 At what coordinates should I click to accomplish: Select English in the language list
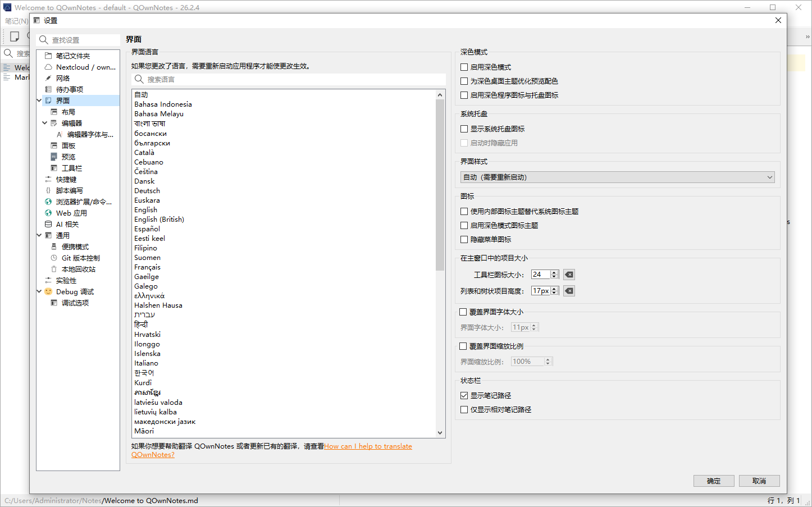[145, 209]
